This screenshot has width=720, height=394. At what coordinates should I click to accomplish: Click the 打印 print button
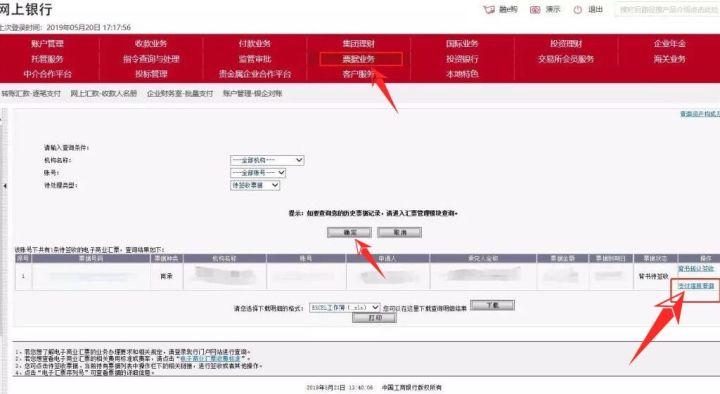[x=374, y=317]
